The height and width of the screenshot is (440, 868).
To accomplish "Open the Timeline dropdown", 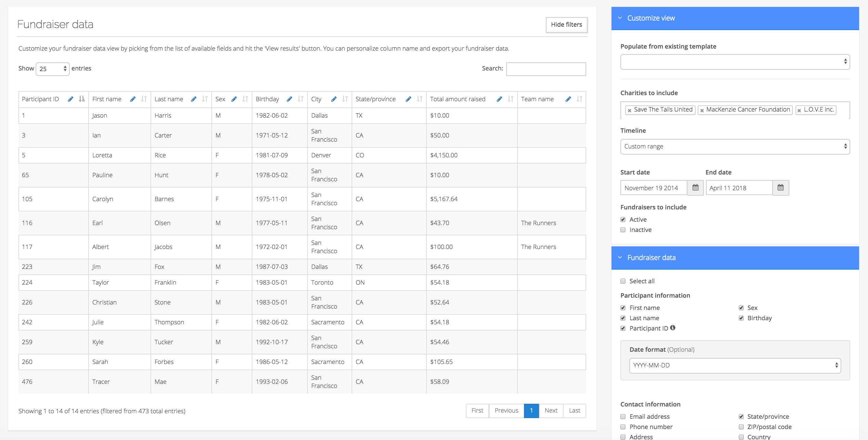I will coord(735,146).
